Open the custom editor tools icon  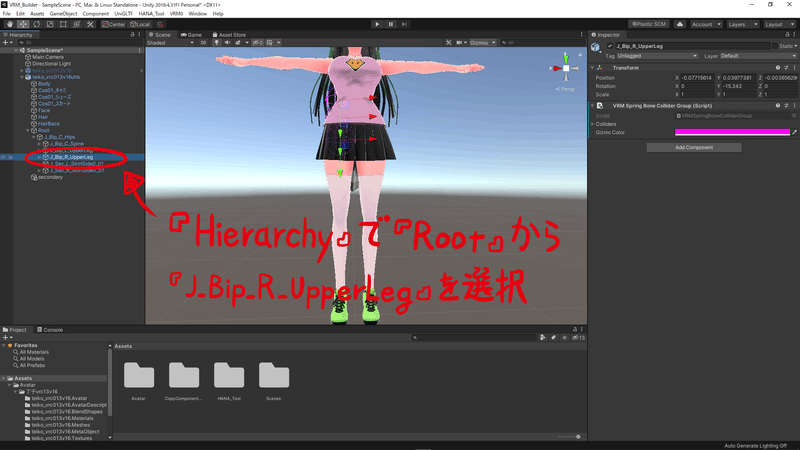[x=90, y=24]
